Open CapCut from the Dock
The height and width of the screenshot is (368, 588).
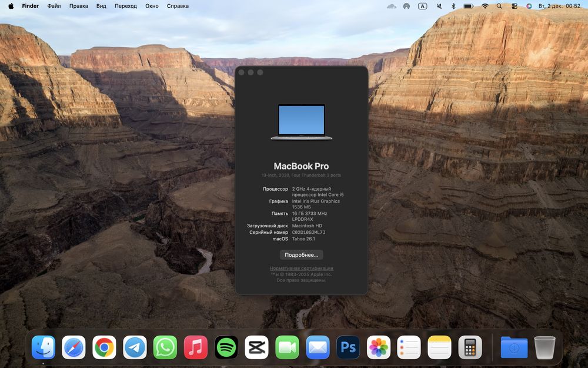click(x=256, y=347)
